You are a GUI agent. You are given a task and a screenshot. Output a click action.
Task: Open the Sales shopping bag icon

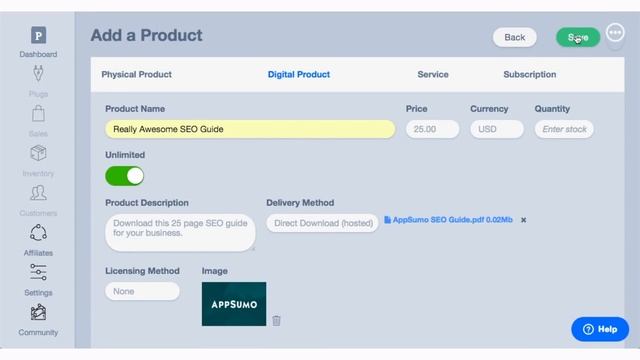pyautogui.click(x=38, y=113)
